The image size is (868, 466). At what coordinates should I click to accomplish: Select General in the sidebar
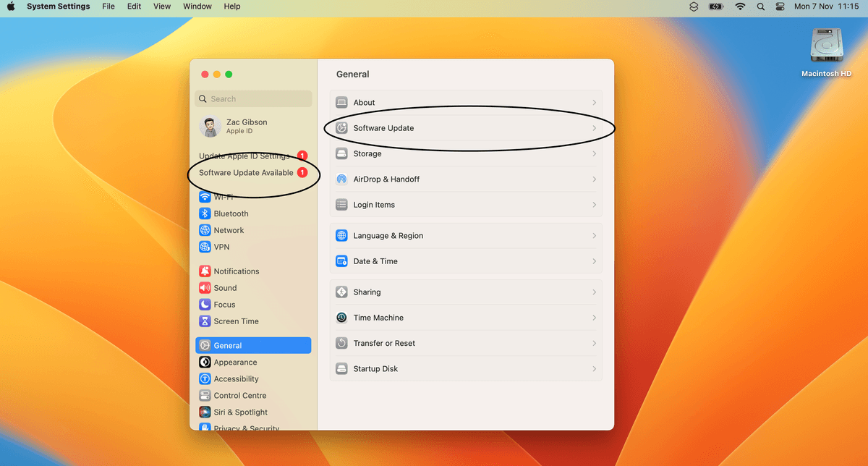tap(253, 346)
